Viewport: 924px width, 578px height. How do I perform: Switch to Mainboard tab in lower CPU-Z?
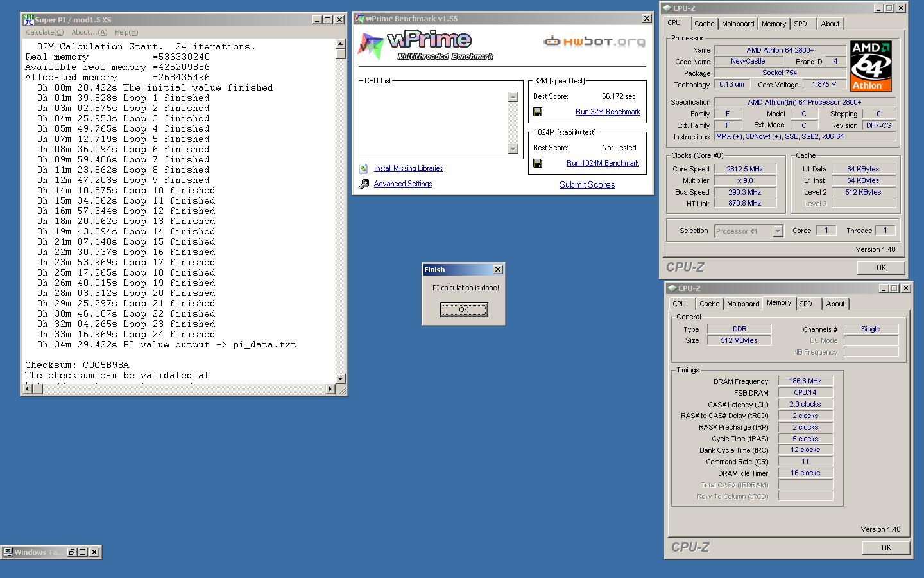coord(743,304)
